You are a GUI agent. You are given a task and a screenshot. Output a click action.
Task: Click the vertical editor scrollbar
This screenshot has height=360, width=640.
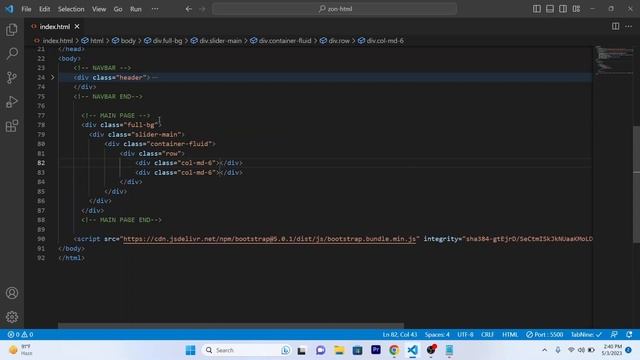pos(636,184)
